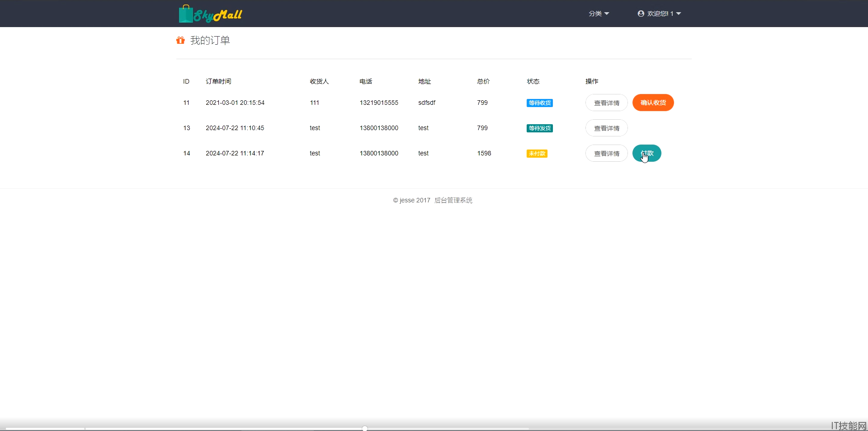Expand the 欢迎您! 1 user menu
868x431 pixels.
point(659,14)
